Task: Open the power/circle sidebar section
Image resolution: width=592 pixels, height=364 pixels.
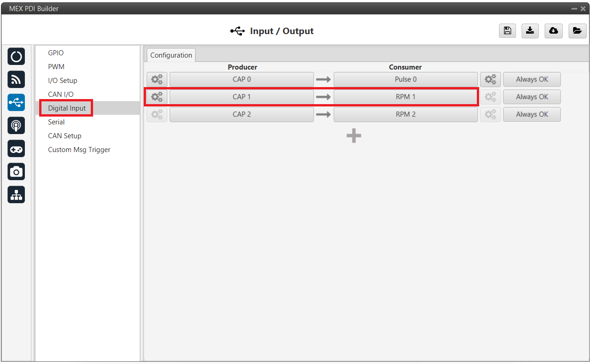Action: (x=16, y=57)
